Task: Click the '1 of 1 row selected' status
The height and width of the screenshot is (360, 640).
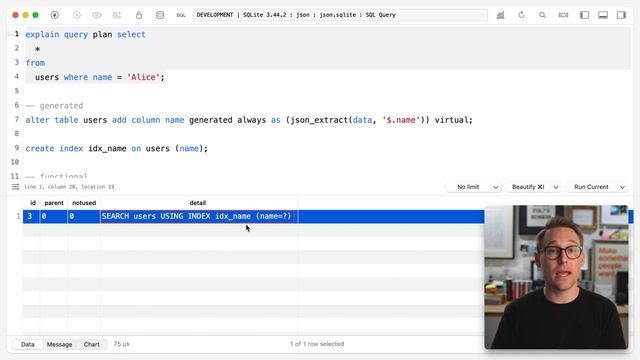Action: click(317, 344)
